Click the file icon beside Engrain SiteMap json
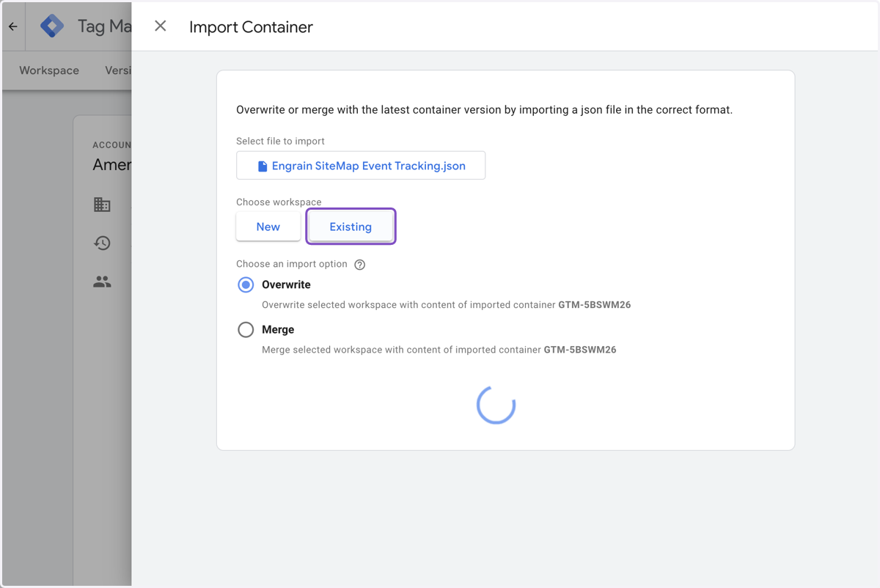Image resolution: width=880 pixels, height=588 pixels. point(263,166)
